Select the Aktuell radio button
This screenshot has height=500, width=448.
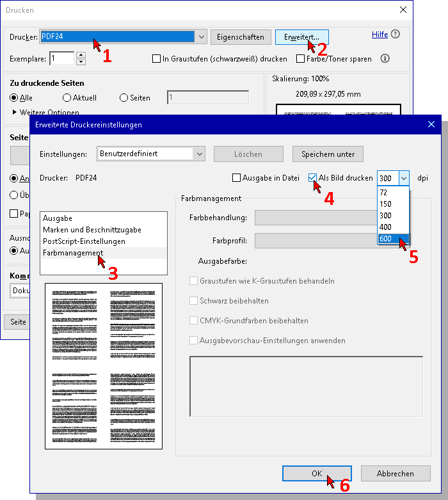(67, 98)
